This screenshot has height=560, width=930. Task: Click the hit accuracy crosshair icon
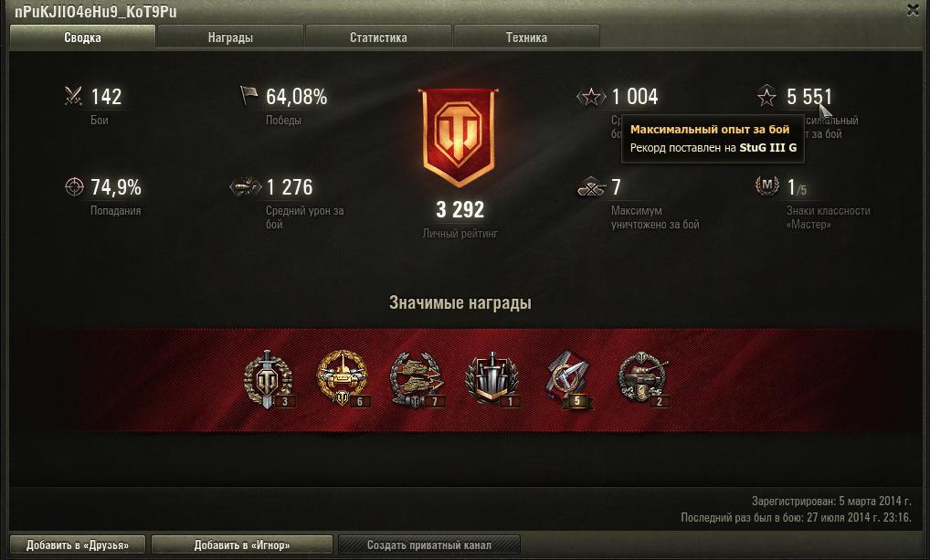tap(74, 187)
